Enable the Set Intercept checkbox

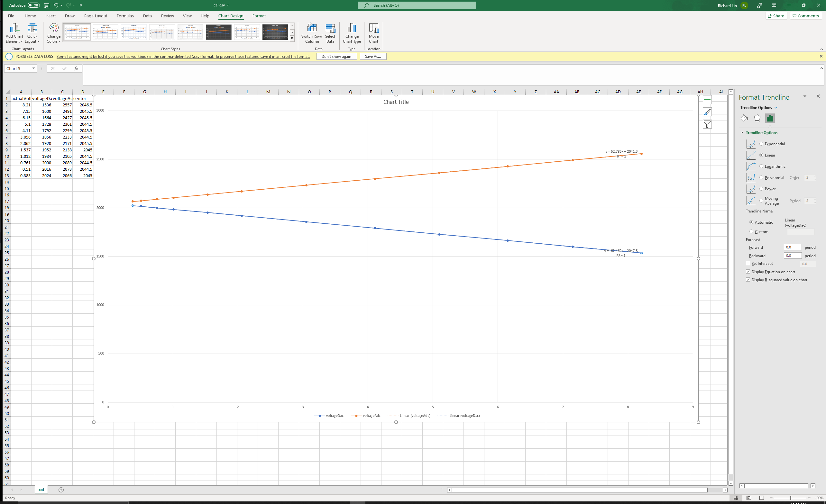click(748, 264)
